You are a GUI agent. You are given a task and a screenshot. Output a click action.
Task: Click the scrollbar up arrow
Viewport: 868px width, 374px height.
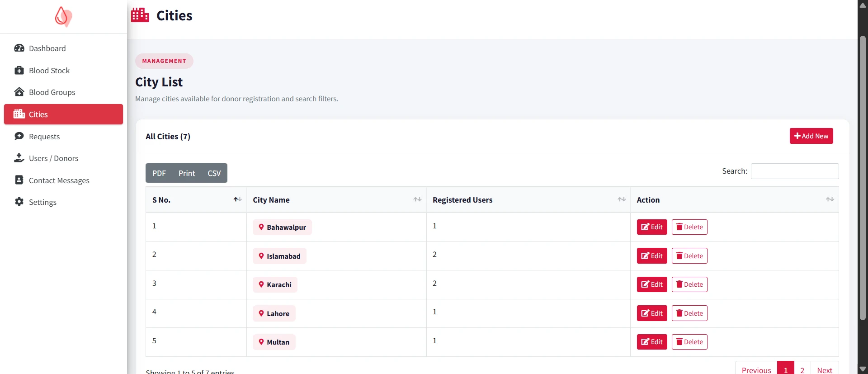click(863, 5)
